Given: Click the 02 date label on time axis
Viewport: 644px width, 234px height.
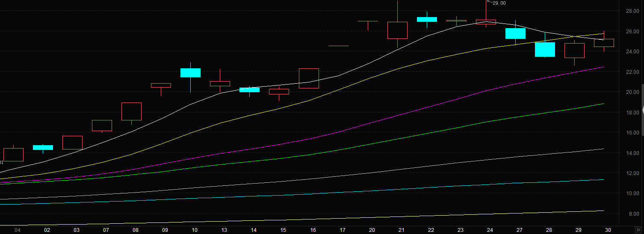Looking at the screenshot, I should tap(47, 230).
